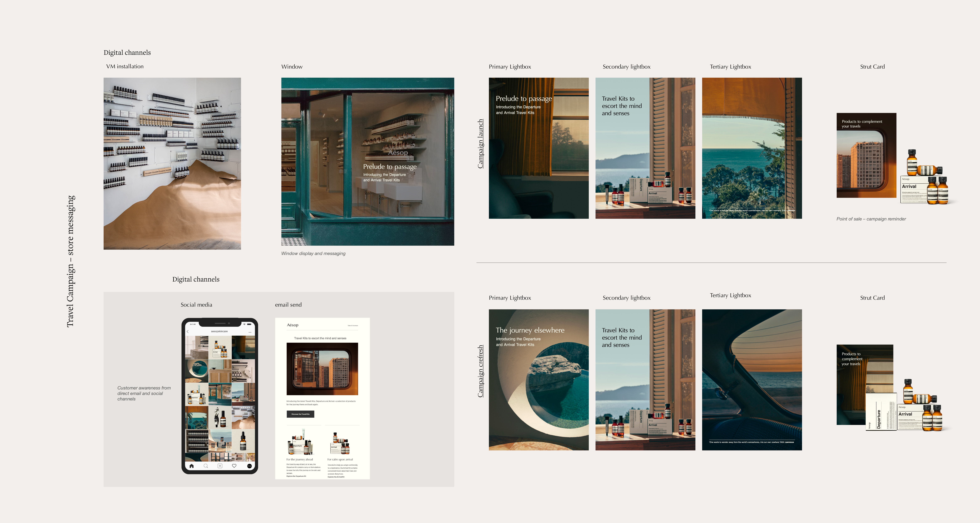The height and width of the screenshot is (523, 980).
Task: Tap the plus new-post icon in phone
Action: point(220,466)
